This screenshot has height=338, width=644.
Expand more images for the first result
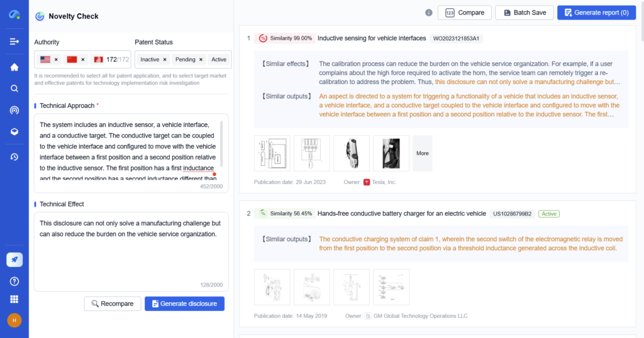click(x=422, y=153)
